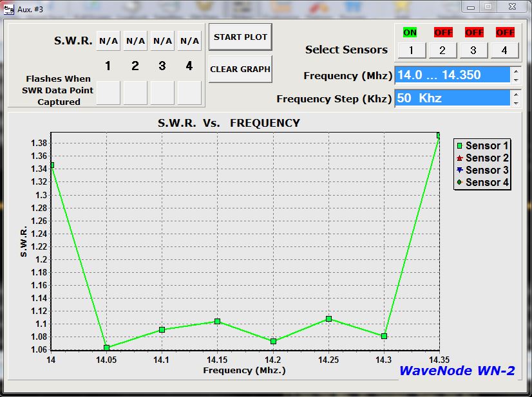Click the graph data point at 14.05 MHz
This screenshot has height=397, width=532.
tap(106, 348)
